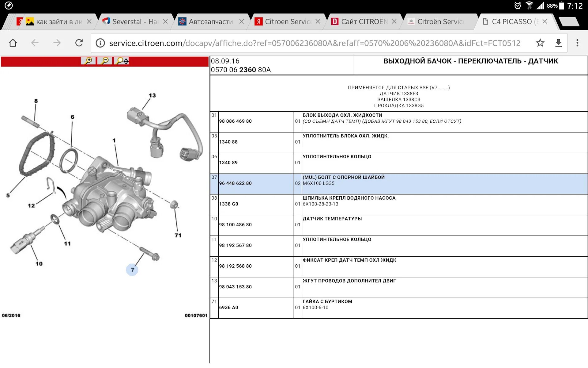Go to browser home page
The height and width of the screenshot is (368, 588).
pyautogui.click(x=13, y=43)
